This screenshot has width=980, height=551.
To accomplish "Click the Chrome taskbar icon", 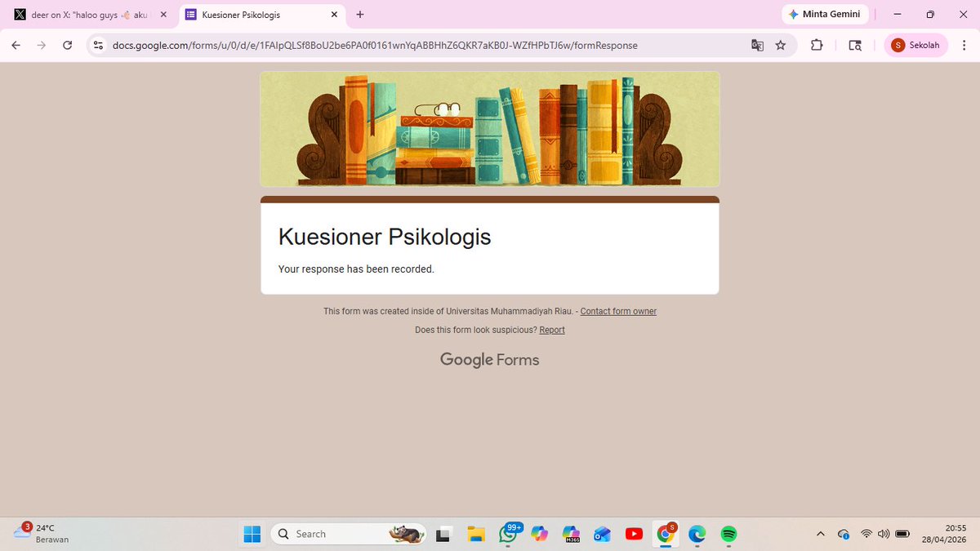I will (x=666, y=534).
